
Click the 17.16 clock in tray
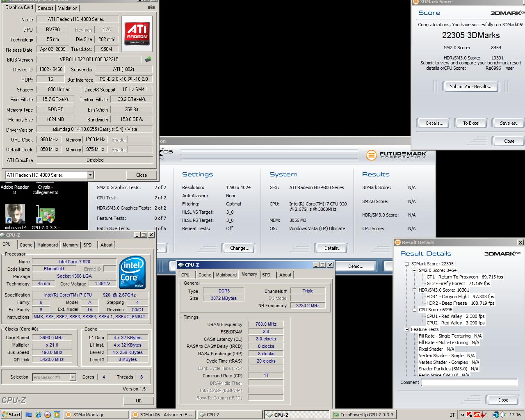click(515, 415)
